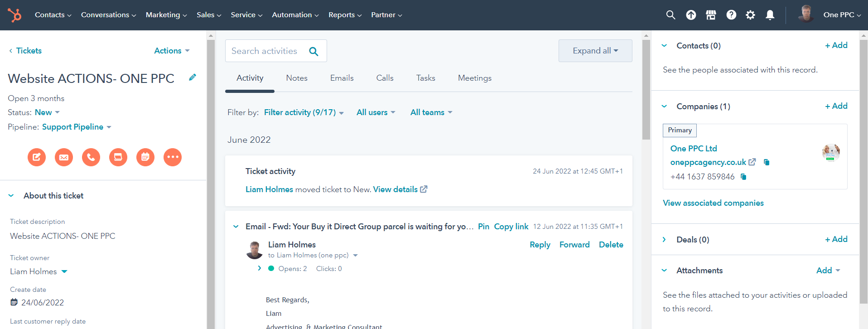Click the HubSpot sprocket logo
This screenshot has height=329, width=868.
(14, 15)
